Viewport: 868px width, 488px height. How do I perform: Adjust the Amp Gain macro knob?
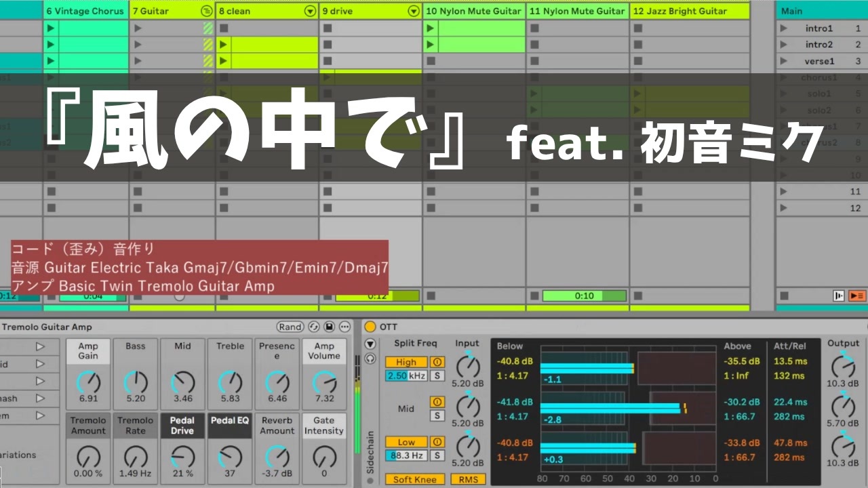click(88, 382)
